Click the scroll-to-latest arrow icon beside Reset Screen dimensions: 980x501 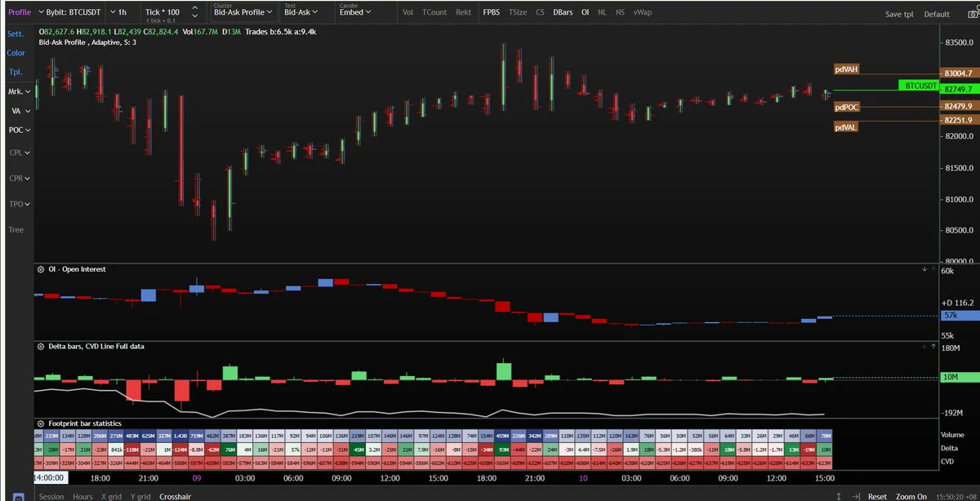tap(857, 496)
